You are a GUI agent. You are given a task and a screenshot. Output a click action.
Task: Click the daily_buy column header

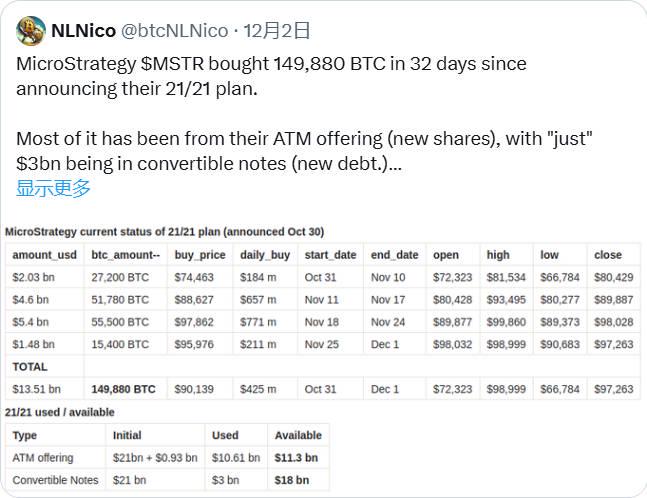[x=265, y=255]
